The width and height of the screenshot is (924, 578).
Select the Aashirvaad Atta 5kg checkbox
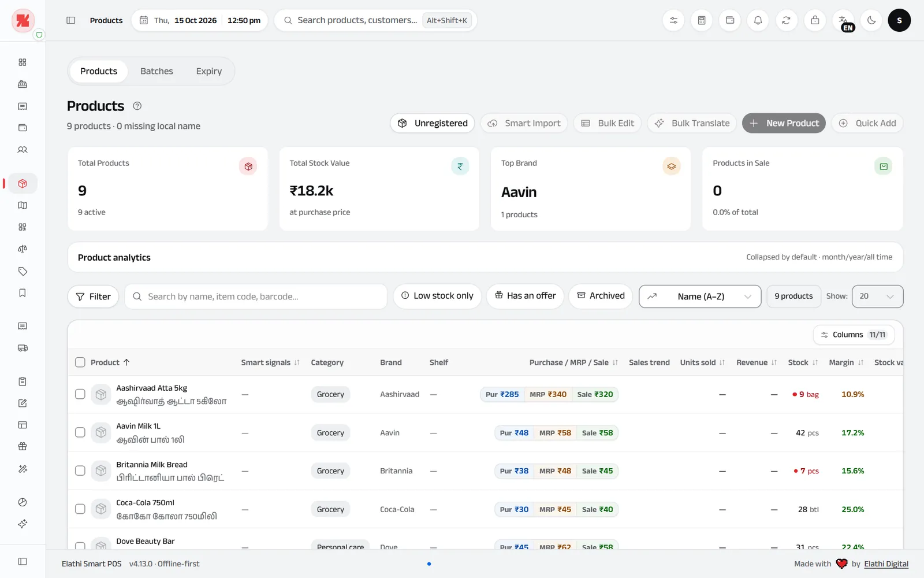pyautogui.click(x=80, y=394)
